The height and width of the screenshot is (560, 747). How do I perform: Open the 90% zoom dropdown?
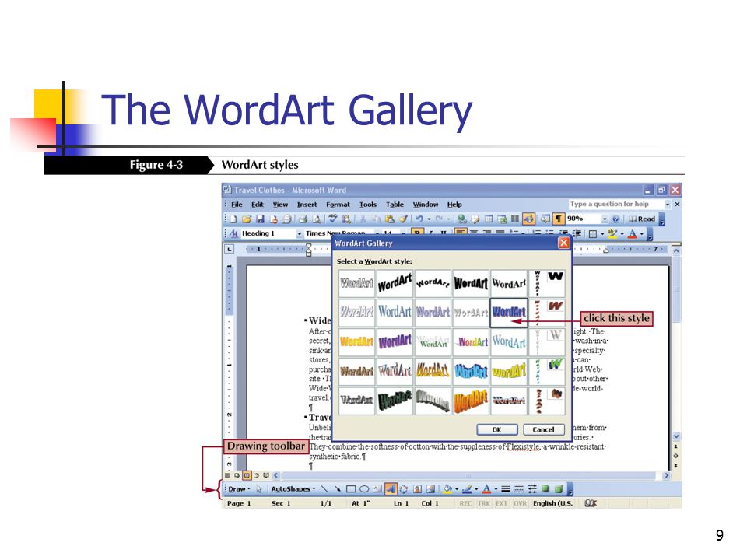tap(605, 219)
